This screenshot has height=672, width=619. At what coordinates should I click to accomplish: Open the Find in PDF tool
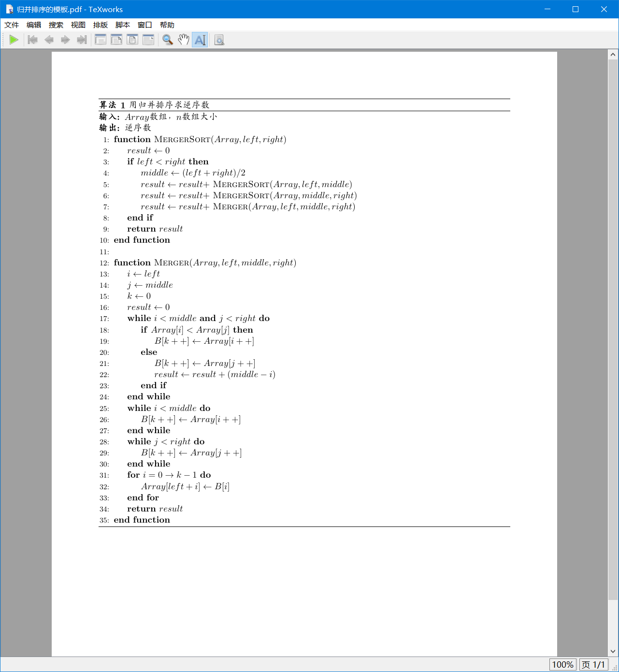[219, 40]
